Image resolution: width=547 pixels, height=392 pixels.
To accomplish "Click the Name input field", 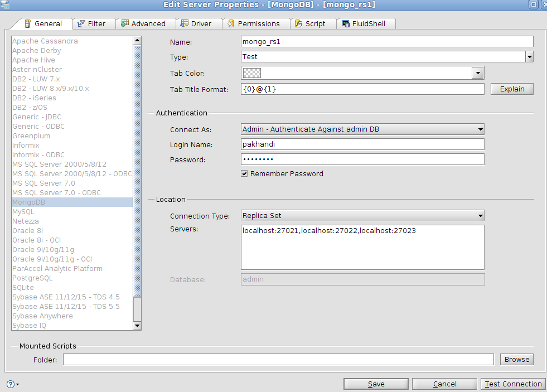I will pyautogui.click(x=387, y=41).
